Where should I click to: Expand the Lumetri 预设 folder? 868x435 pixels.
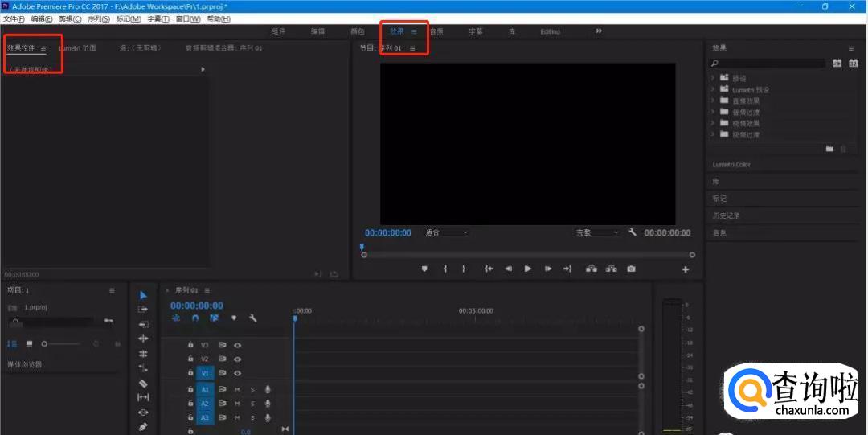click(x=713, y=89)
